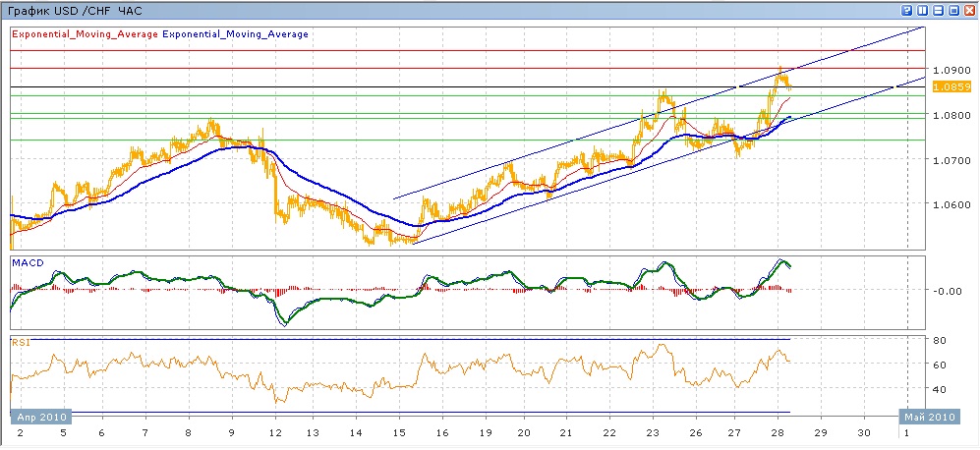Click the RSI indicator panel label

point(20,343)
